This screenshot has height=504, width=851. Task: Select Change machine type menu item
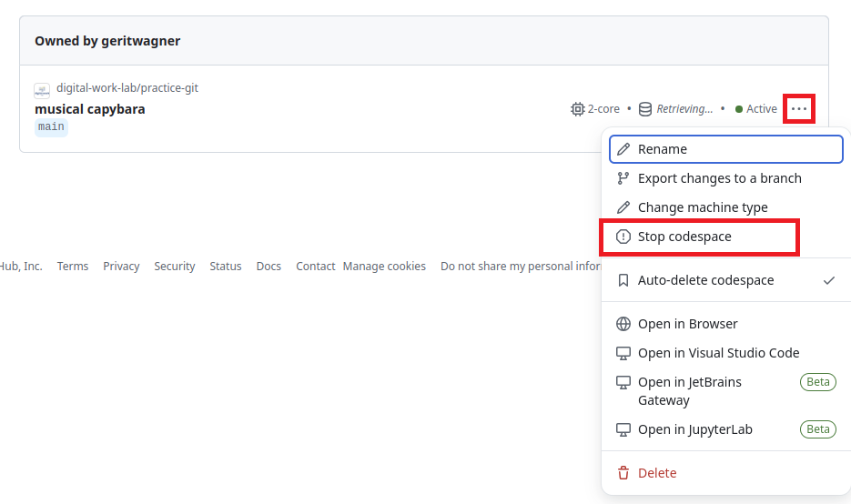tap(702, 207)
